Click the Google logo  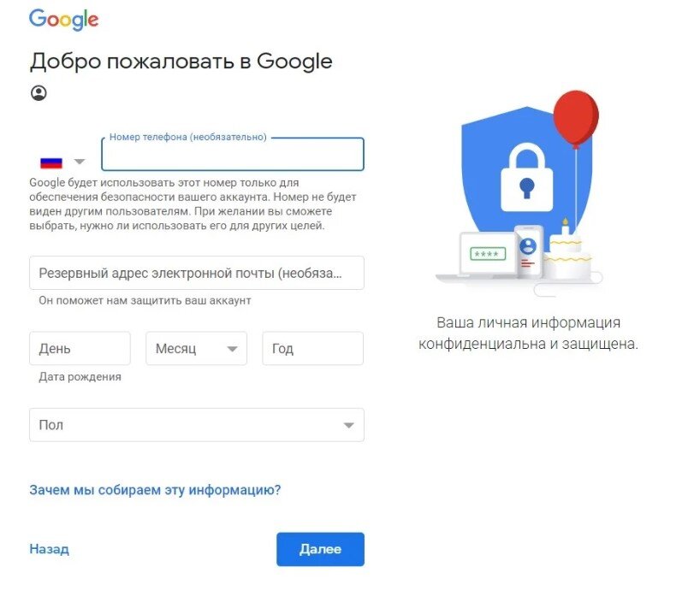coord(63,17)
